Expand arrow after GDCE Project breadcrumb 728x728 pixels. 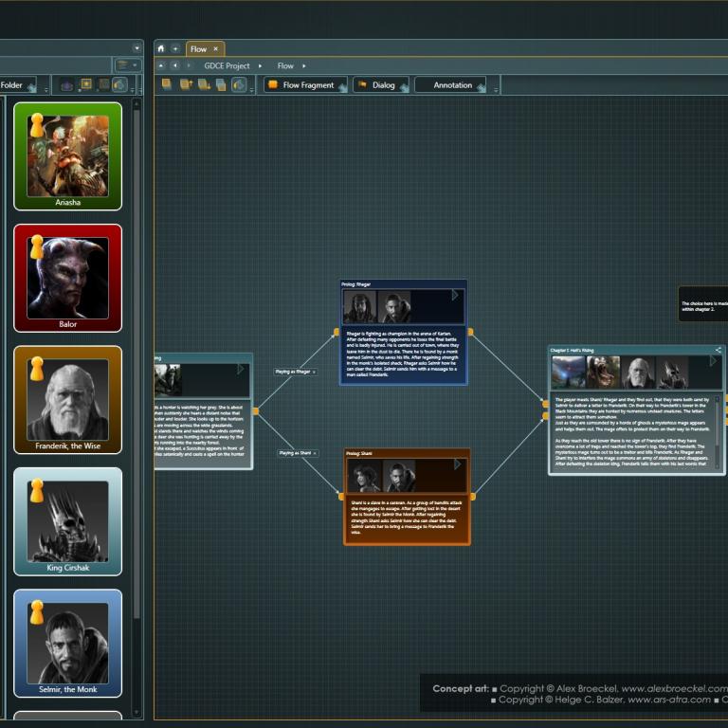click(260, 66)
